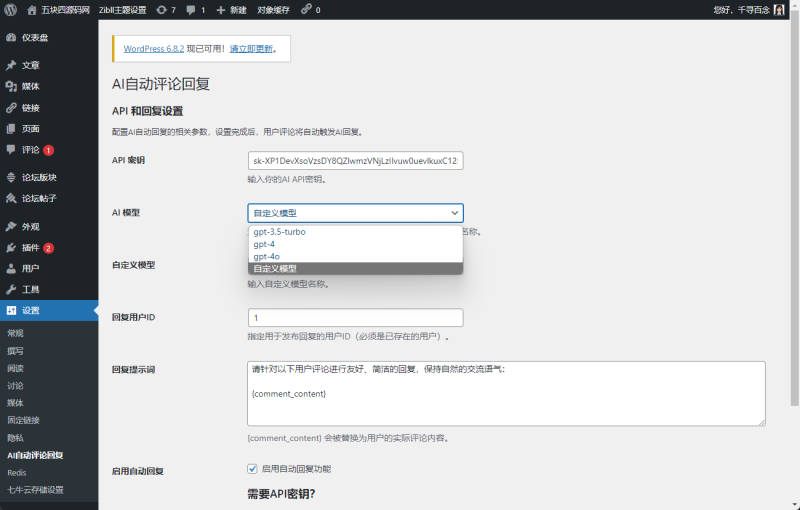800x510 pixels.
Task: Click the reply user ID field
Action: (355, 317)
